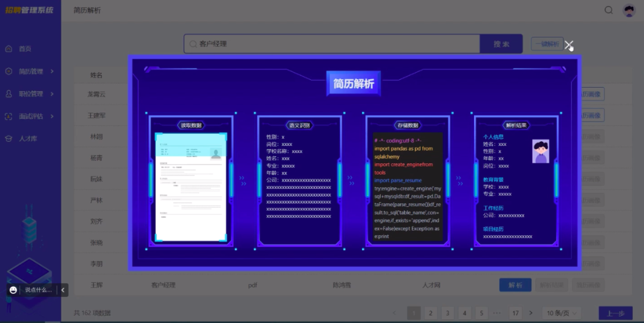Click the 首页 home icon in sidebar
This screenshot has height=323, width=644.
[x=8, y=49]
